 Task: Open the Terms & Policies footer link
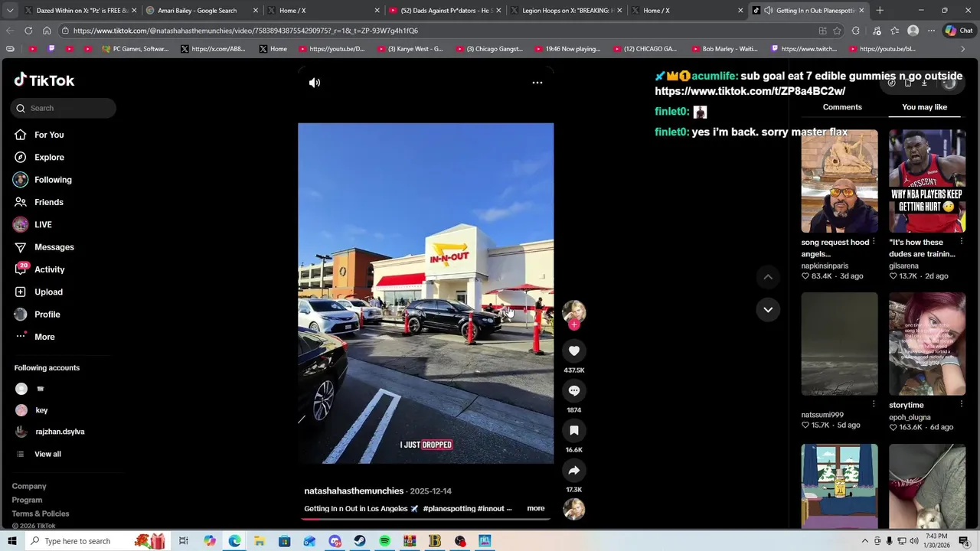click(41, 514)
